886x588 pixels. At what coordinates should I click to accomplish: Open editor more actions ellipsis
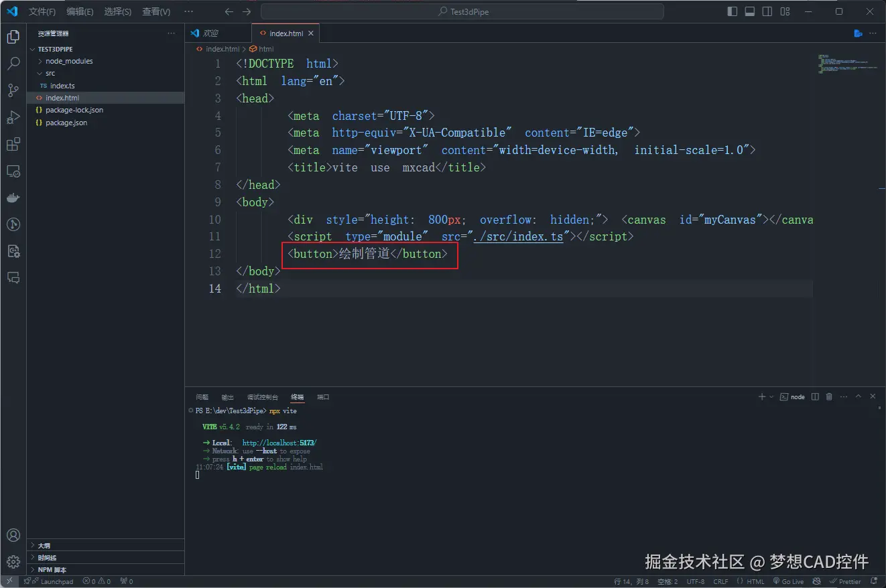[873, 33]
